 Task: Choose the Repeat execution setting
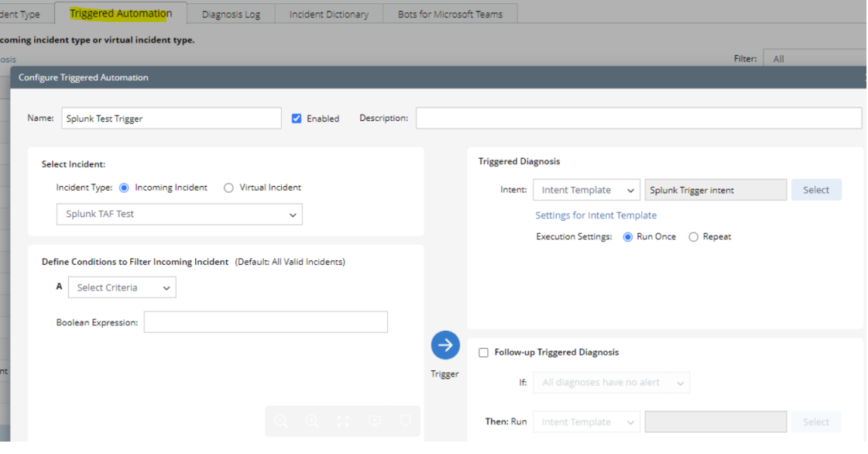pos(694,237)
